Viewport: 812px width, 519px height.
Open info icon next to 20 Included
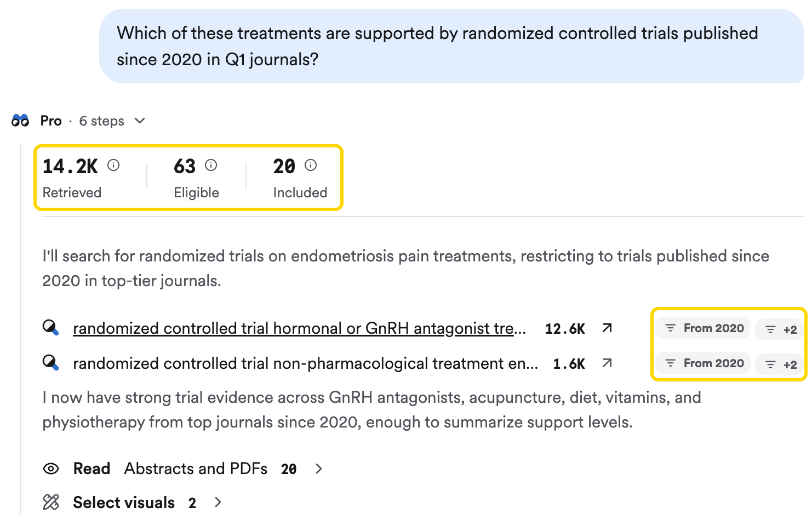[311, 165]
